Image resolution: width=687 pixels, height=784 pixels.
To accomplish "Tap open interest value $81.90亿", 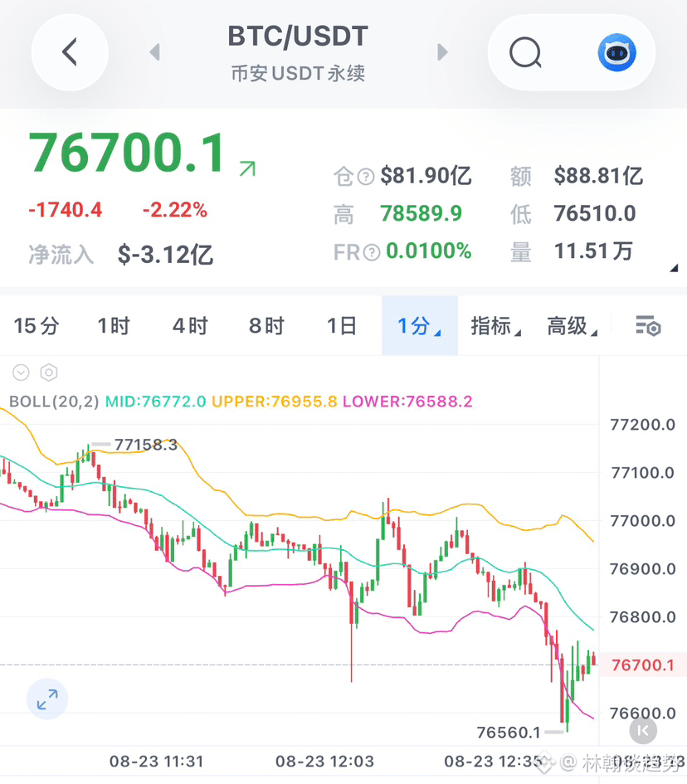I will tap(426, 176).
